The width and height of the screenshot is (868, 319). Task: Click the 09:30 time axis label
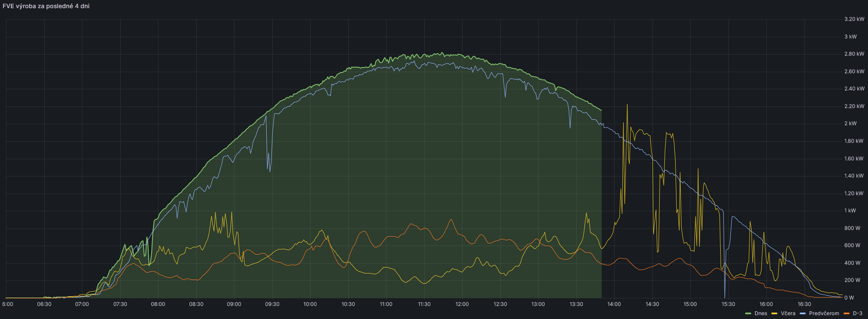point(272,304)
